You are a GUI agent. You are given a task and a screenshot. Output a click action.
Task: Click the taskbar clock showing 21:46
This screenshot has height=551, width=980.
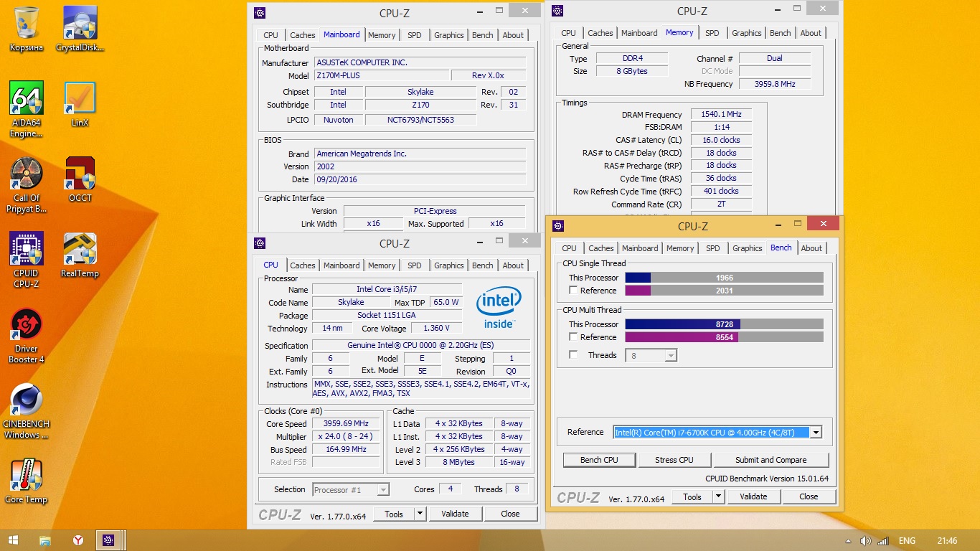click(x=947, y=540)
